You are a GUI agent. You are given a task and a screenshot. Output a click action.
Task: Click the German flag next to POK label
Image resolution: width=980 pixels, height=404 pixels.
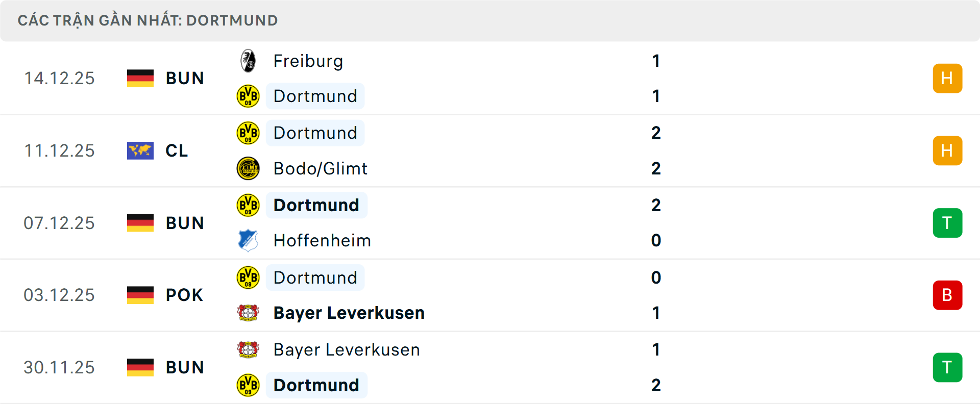coord(140,295)
